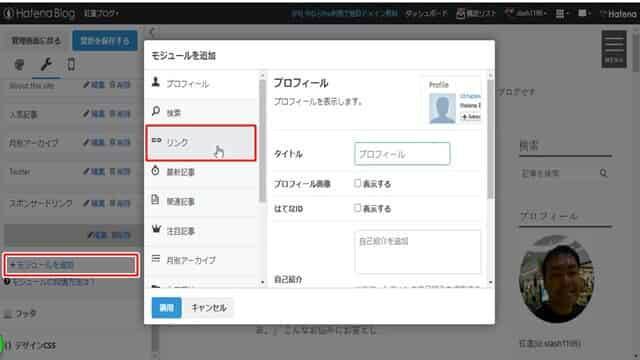Click the search magnifier icon in blog preview
Screen dimensions: 640x360
[604, 173]
